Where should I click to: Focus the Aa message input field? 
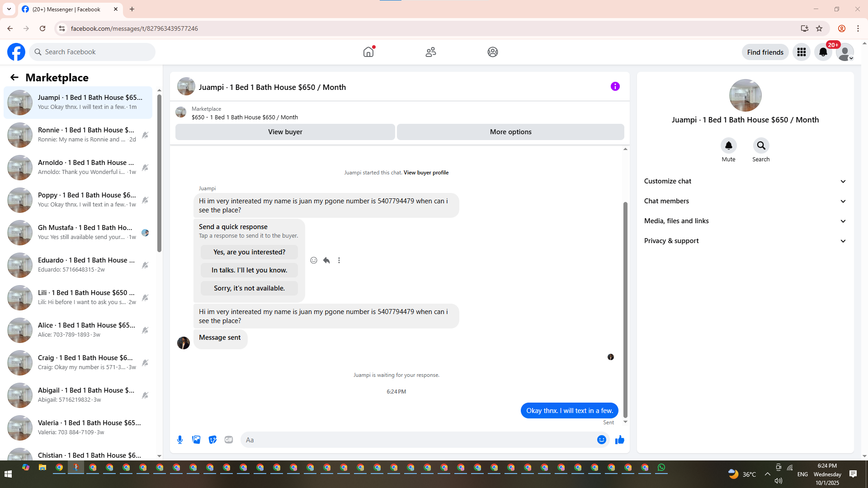[x=417, y=440]
